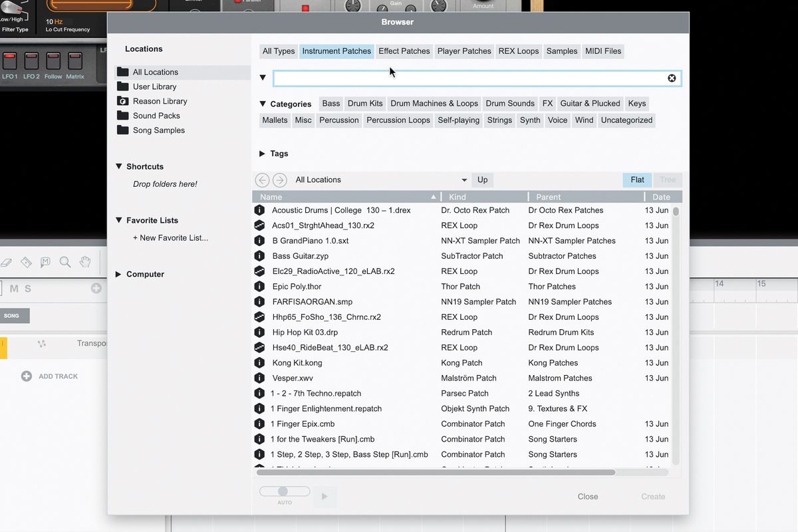Collapse the Categories section
The width and height of the screenshot is (798, 532).
click(x=263, y=104)
